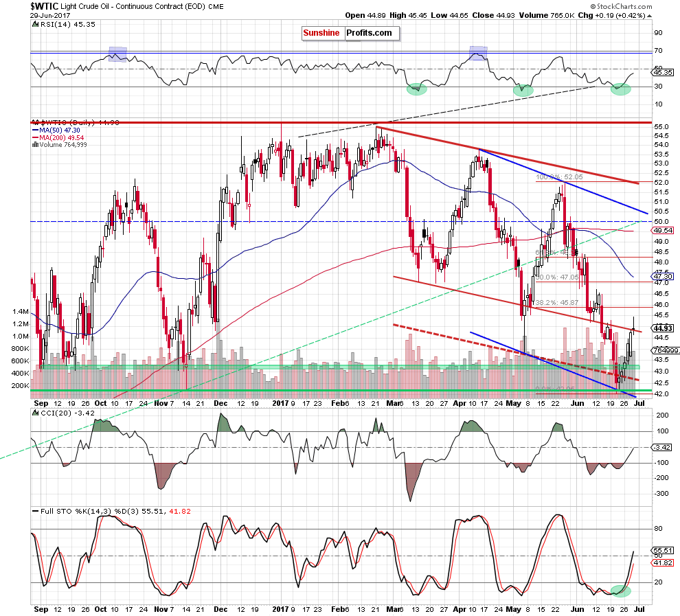Click the CCI(20) indicator icon
The width and height of the screenshot is (680, 616).
point(36,413)
